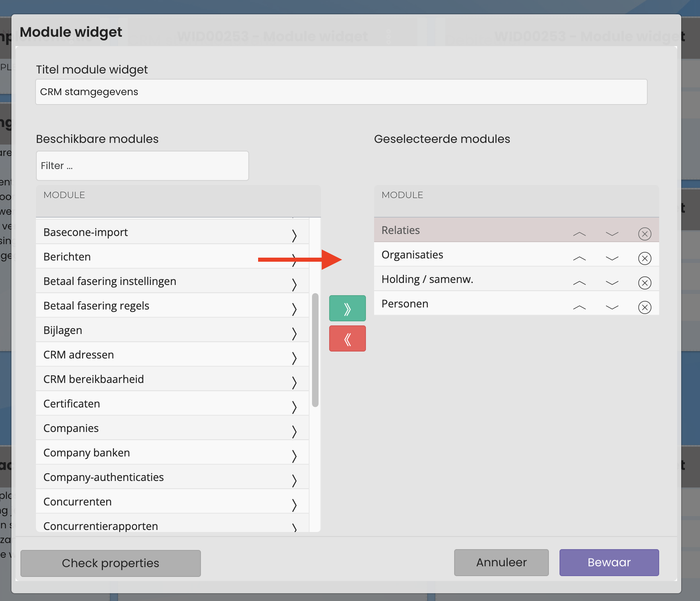
Task: Click the green add-all modules arrow button
Action: click(x=347, y=308)
